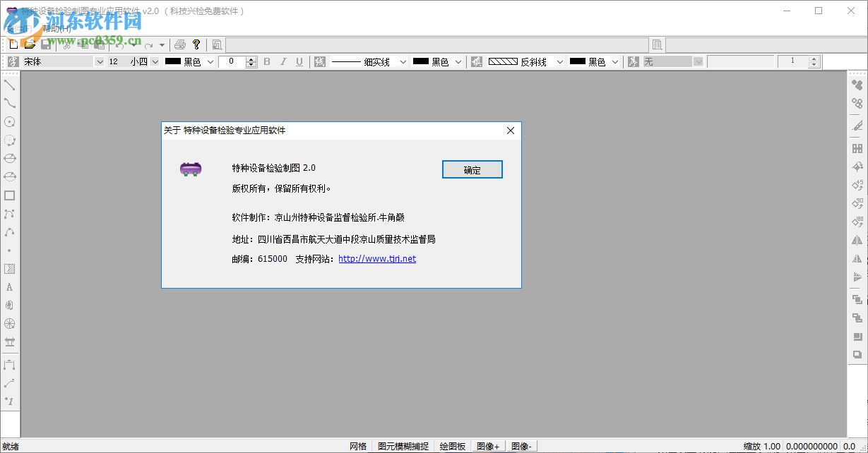The height and width of the screenshot is (453, 868).
Task: Open the 宋体 font dropdown
Action: [x=100, y=61]
